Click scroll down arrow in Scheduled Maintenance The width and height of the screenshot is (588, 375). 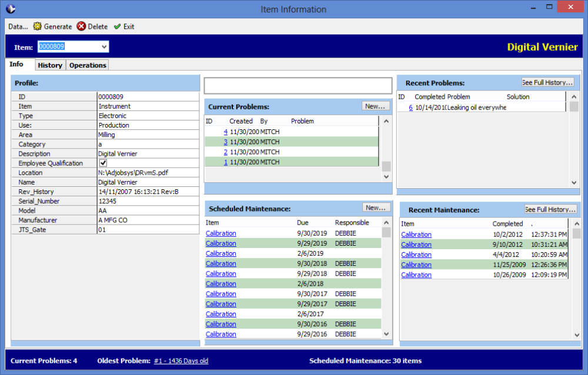(x=386, y=334)
